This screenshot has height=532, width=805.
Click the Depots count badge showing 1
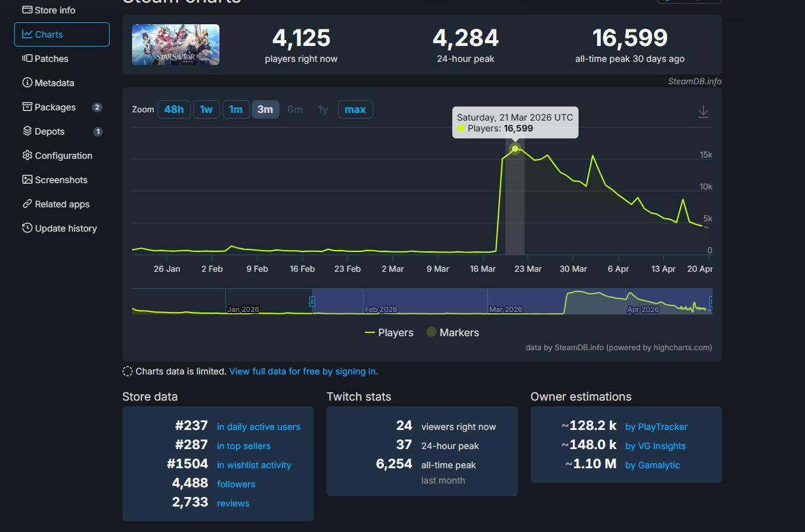coord(98,131)
